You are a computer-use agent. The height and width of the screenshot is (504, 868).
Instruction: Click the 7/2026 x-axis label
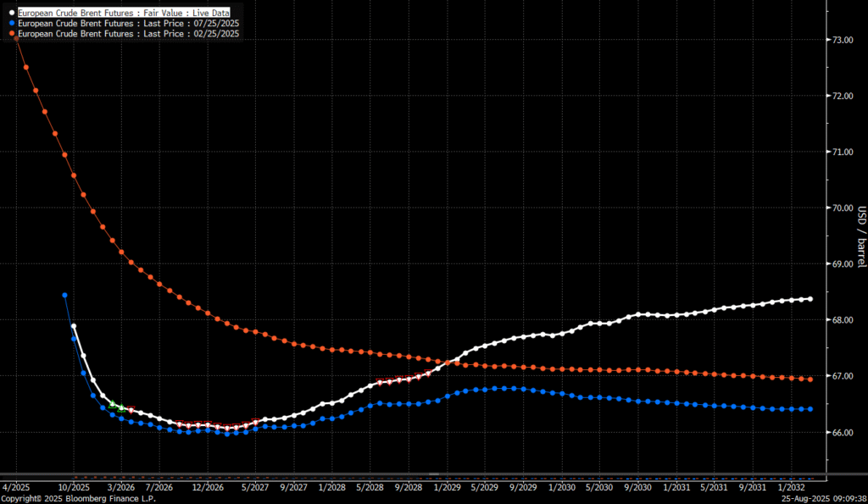pyautogui.click(x=159, y=487)
